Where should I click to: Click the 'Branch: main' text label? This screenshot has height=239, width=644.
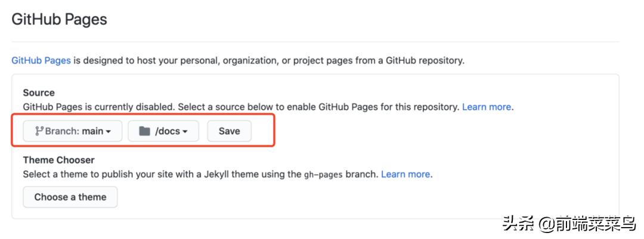[x=74, y=131]
